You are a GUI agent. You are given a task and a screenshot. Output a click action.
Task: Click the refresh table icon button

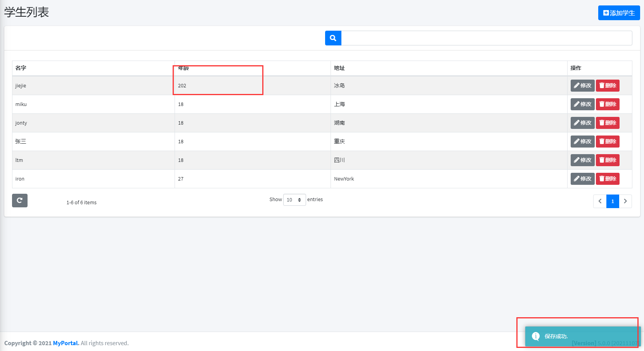tap(20, 200)
